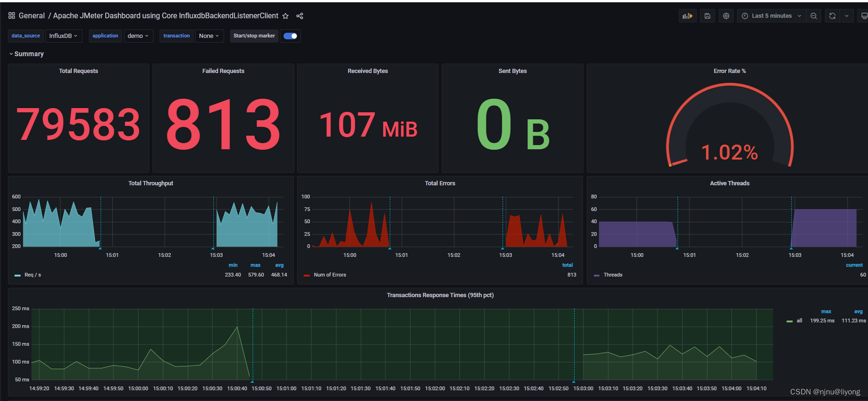
Task: Open dashboard settings gear
Action: [x=726, y=16]
